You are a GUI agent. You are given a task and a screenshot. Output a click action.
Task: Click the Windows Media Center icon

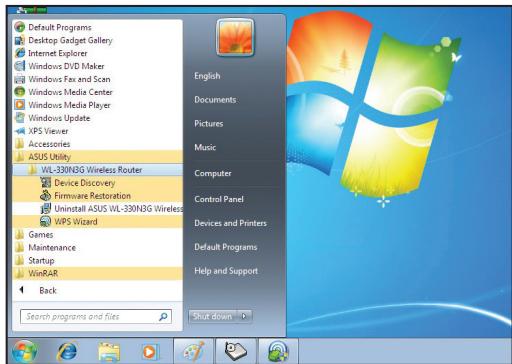[20, 92]
